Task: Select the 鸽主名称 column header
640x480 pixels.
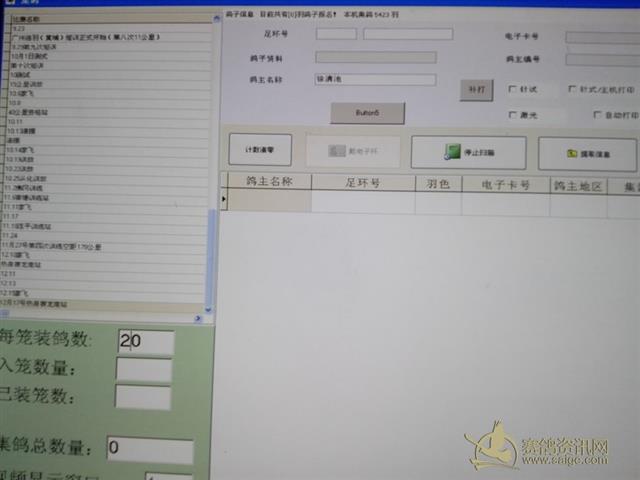Action: pos(268,183)
